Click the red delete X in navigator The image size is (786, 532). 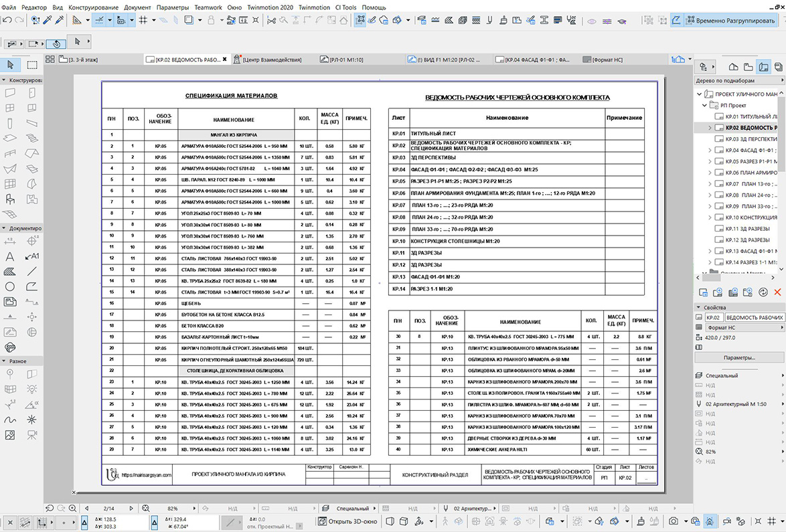point(777,292)
